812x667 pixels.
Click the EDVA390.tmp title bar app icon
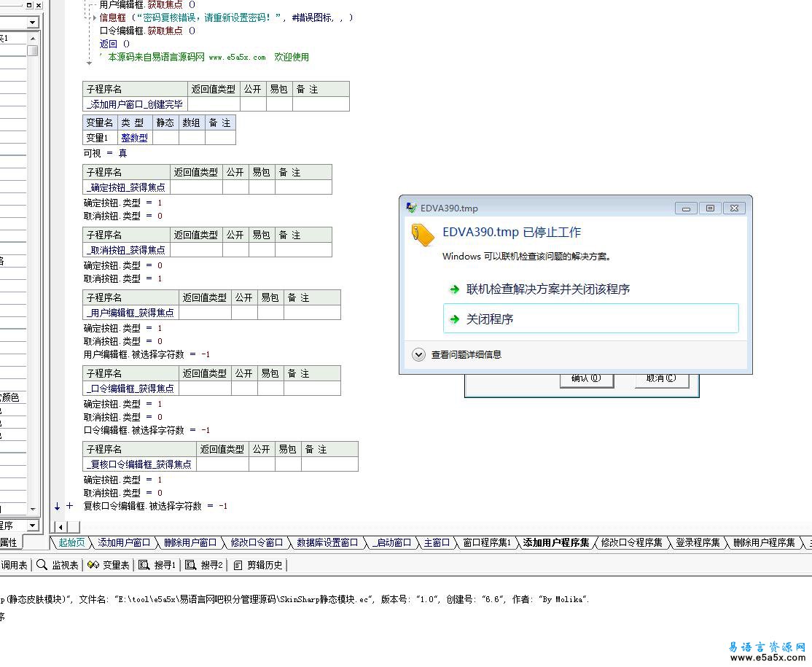[x=412, y=208]
